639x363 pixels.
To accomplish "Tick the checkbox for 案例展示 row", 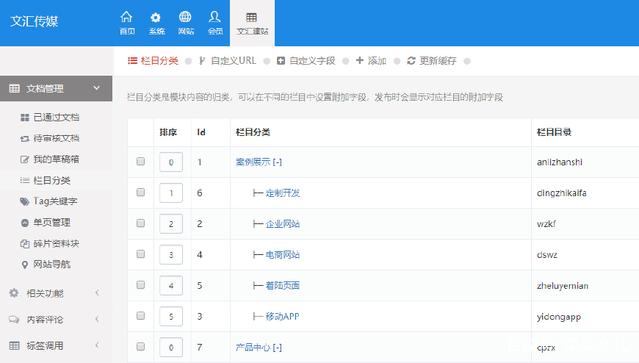I will tap(141, 161).
